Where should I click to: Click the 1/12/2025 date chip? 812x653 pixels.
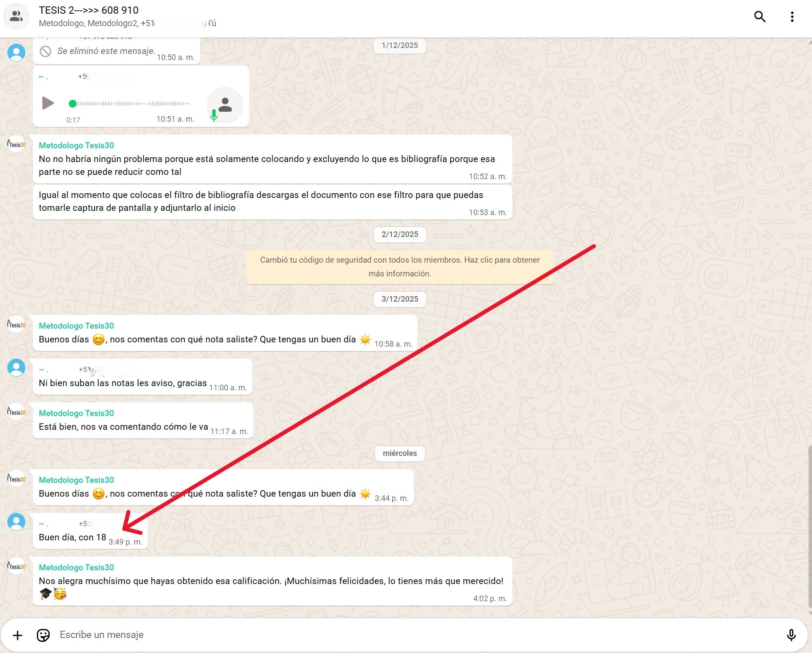click(x=400, y=45)
